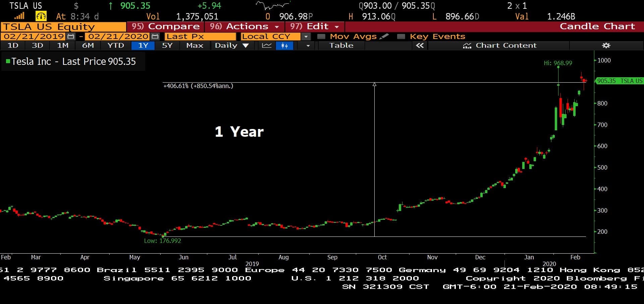
Task: Click the end date field 02/21/2020
Action: pyautogui.click(x=118, y=36)
